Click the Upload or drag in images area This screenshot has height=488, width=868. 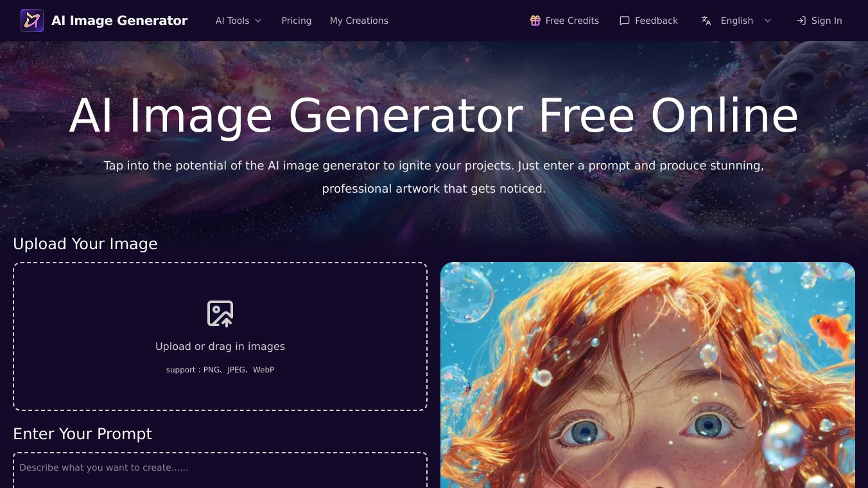[220, 336]
